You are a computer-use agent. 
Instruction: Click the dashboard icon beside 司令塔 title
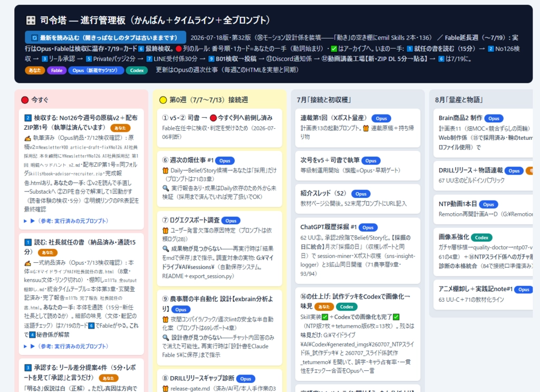click(x=31, y=21)
